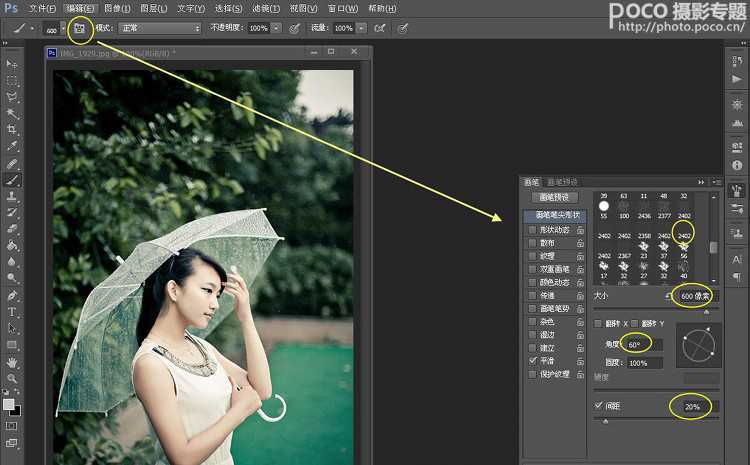750x465 pixels.
Task: Select the Crop tool
Action: (x=12, y=129)
